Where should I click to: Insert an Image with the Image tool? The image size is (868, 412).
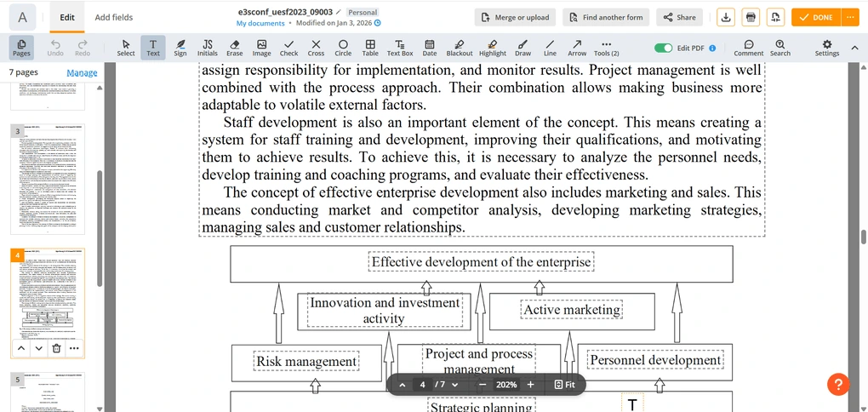pyautogui.click(x=261, y=48)
